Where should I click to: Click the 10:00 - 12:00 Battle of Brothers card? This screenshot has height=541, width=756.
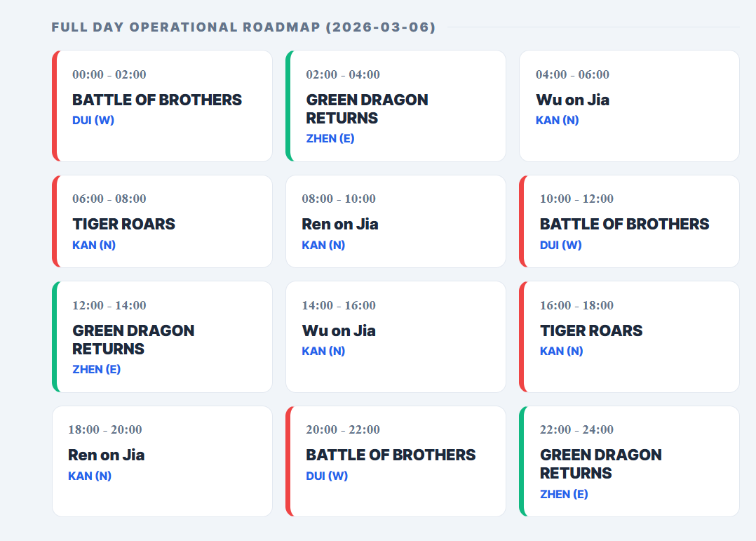(x=629, y=221)
